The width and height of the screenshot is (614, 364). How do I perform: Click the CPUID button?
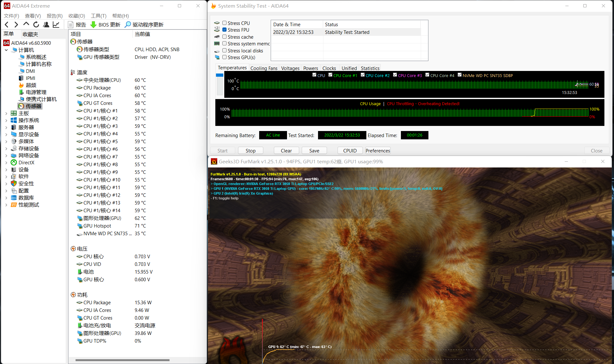tap(350, 151)
